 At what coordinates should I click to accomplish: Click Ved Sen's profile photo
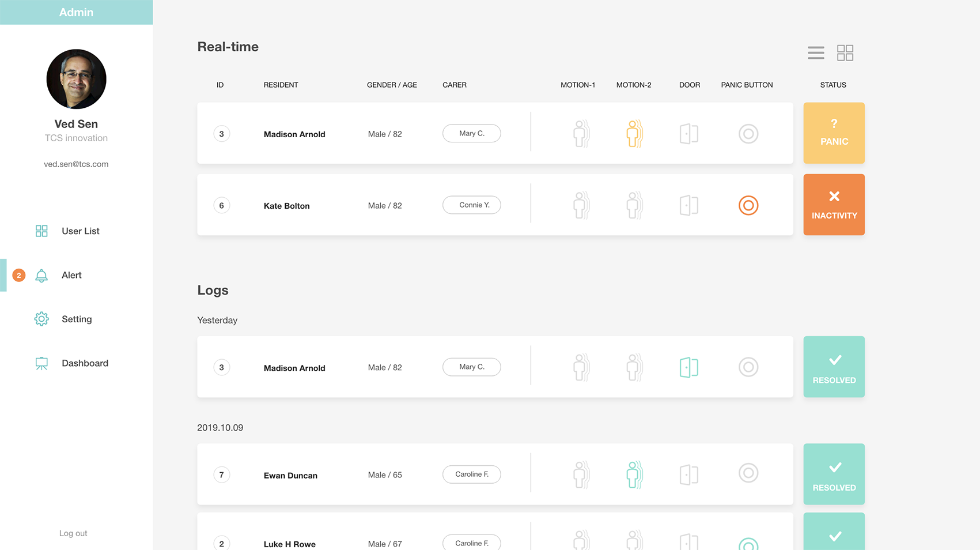pyautogui.click(x=76, y=79)
